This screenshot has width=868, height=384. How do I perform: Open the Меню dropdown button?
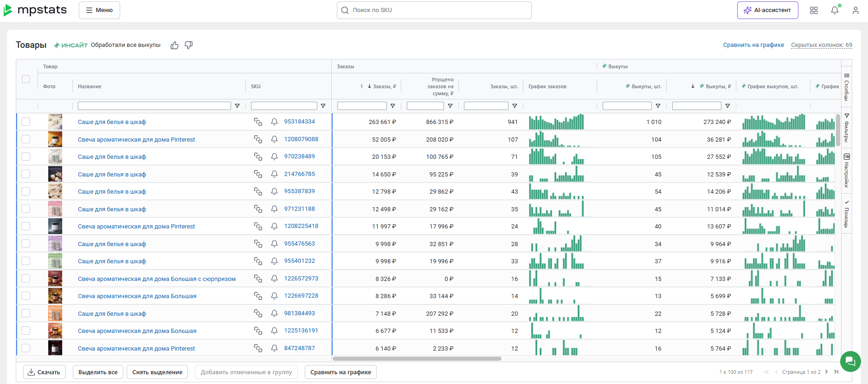[x=99, y=10]
